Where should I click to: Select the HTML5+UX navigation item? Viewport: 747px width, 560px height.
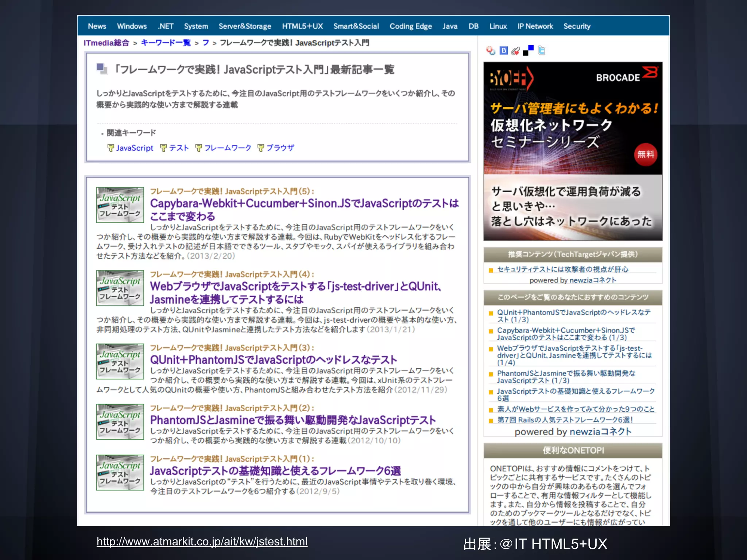[302, 26]
